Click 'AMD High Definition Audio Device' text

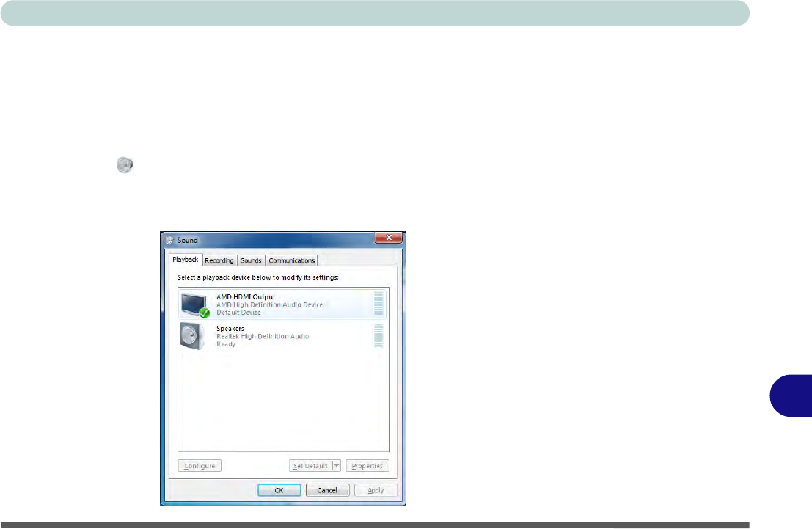[269, 304]
